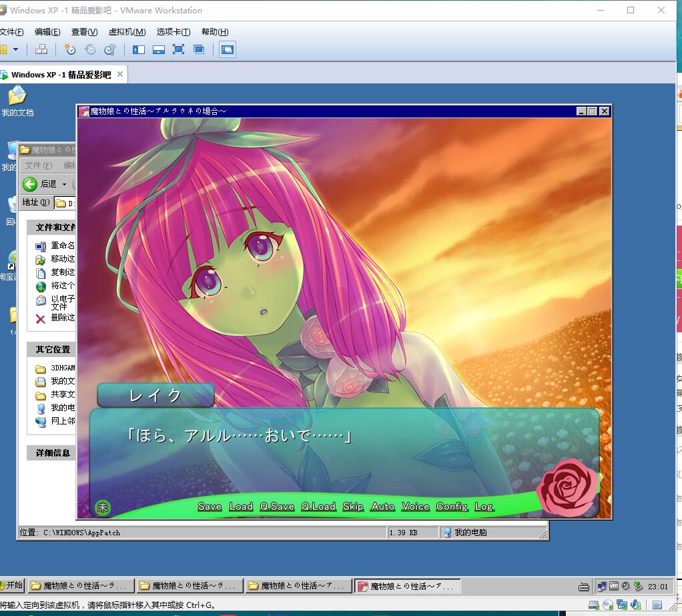The width and height of the screenshot is (682, 616).
Task: Collapse the 其它位置 panel section
Action: click(53, 349)
